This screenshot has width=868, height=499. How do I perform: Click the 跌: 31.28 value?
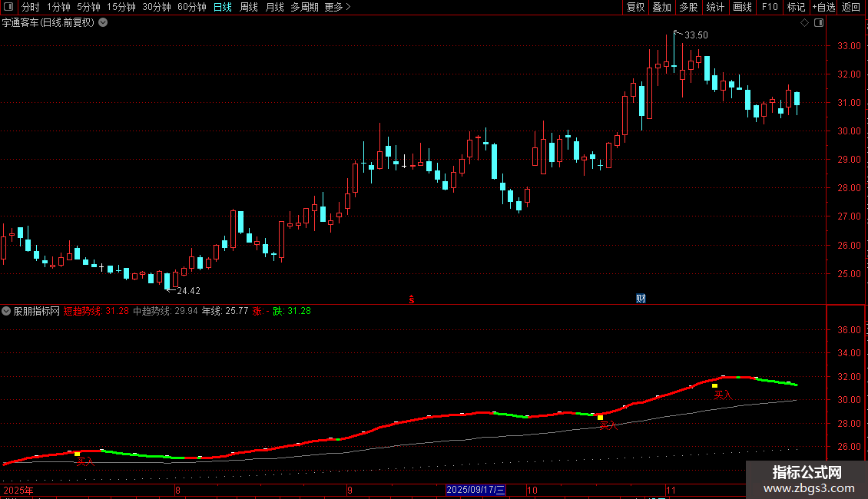[292, 312]
